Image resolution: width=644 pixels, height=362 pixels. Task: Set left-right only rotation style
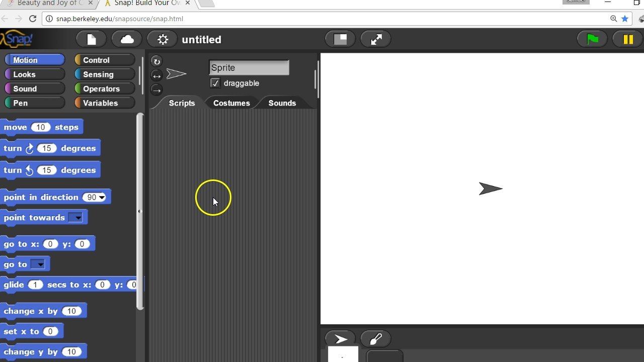[x=156, y=75]
